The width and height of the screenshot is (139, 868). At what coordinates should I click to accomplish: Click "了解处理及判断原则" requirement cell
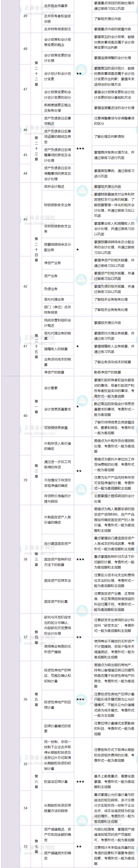coord(114,137)
